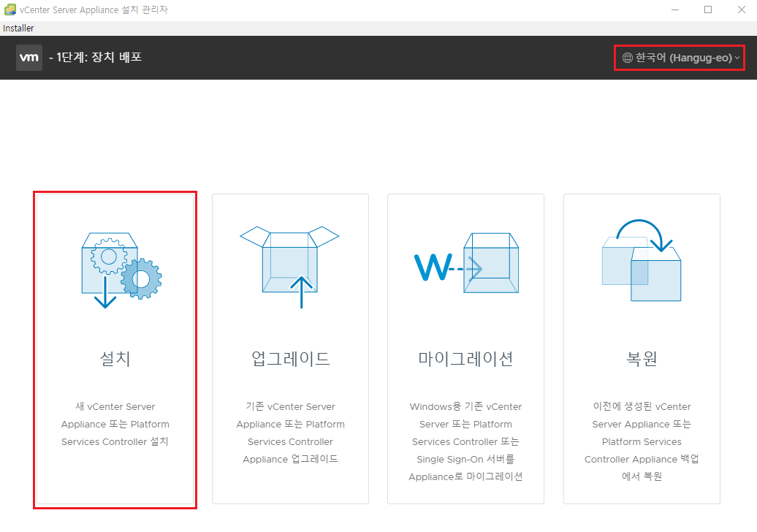Close the installer window
This screenshot has height=532, width=757.
pyautogui.click(x=742, y=9)
